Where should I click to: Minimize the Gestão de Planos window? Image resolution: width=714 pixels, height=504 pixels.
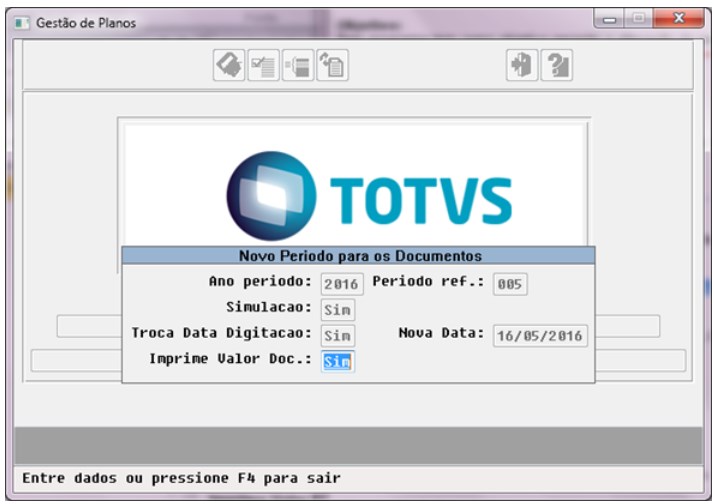point(609,19)
